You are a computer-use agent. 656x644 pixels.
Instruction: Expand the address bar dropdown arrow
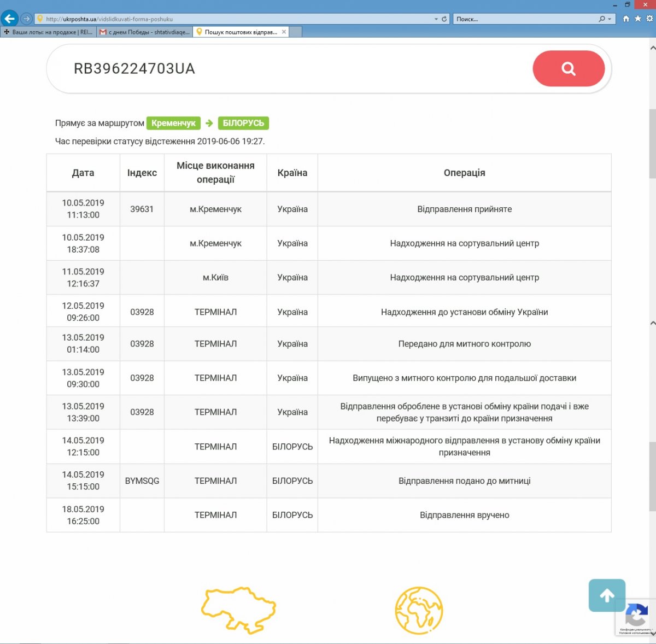coord(436,19)
